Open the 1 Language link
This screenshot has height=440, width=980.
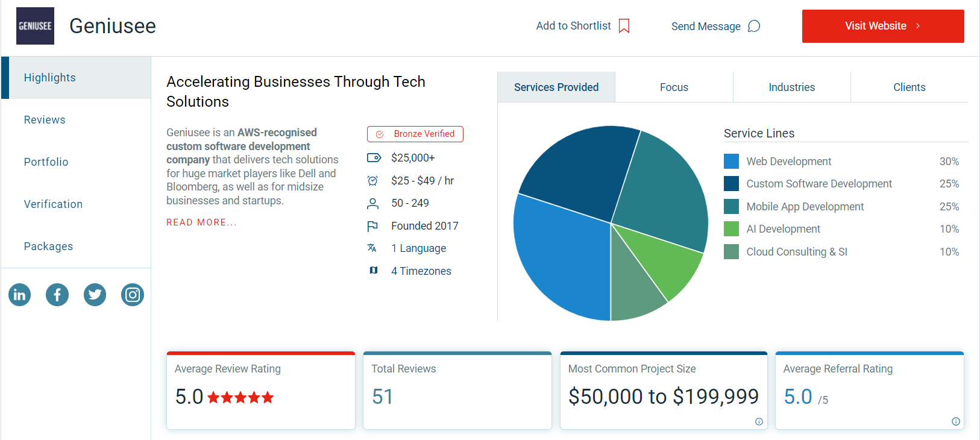(418, 248)
